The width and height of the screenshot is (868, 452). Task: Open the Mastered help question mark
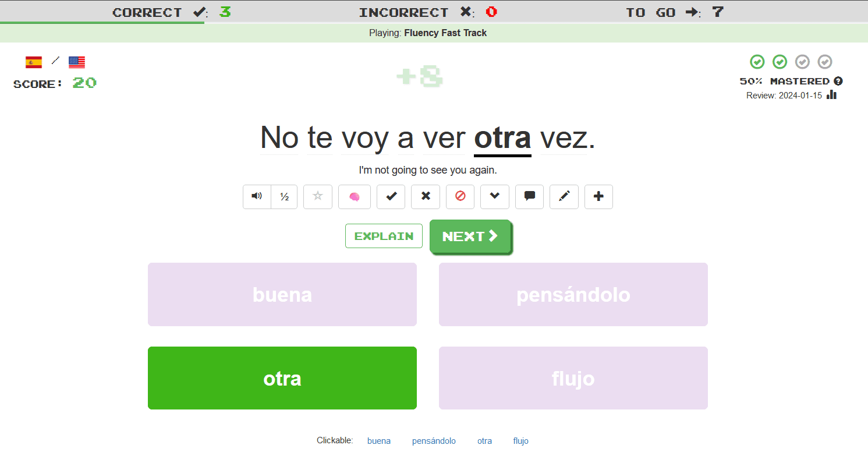tap(838, 81)
